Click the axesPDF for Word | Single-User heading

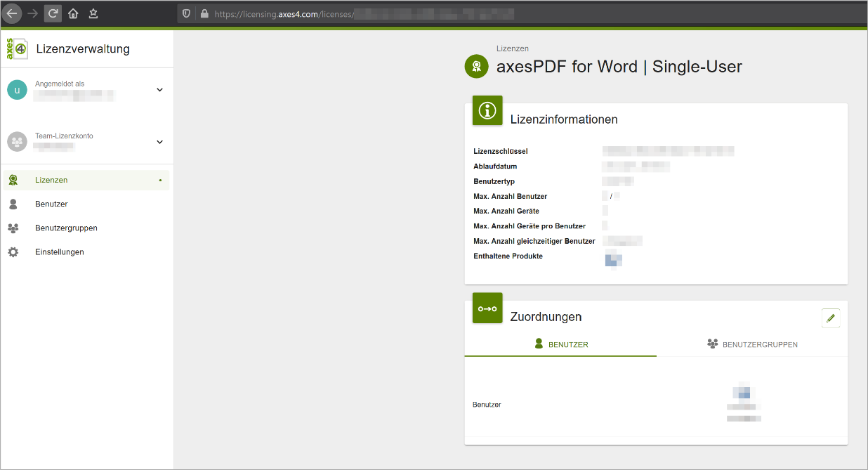click(x=619, y=67)
